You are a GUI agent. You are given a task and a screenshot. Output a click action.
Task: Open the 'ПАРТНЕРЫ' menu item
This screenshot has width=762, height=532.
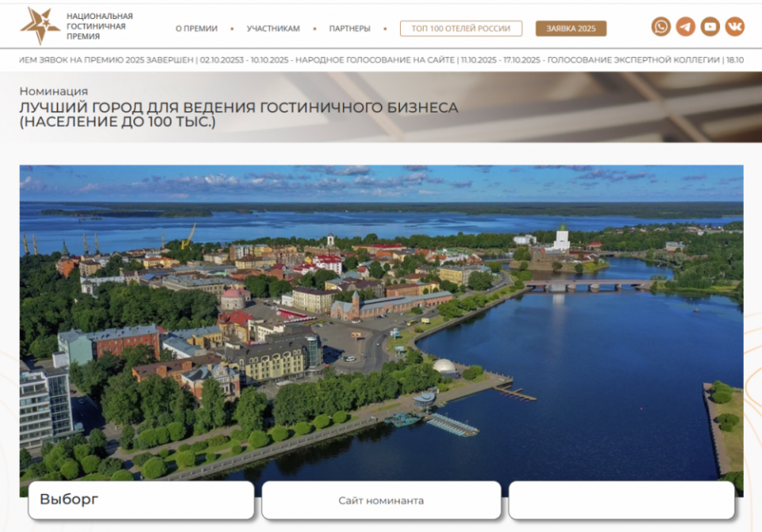[x=349, y=29]
